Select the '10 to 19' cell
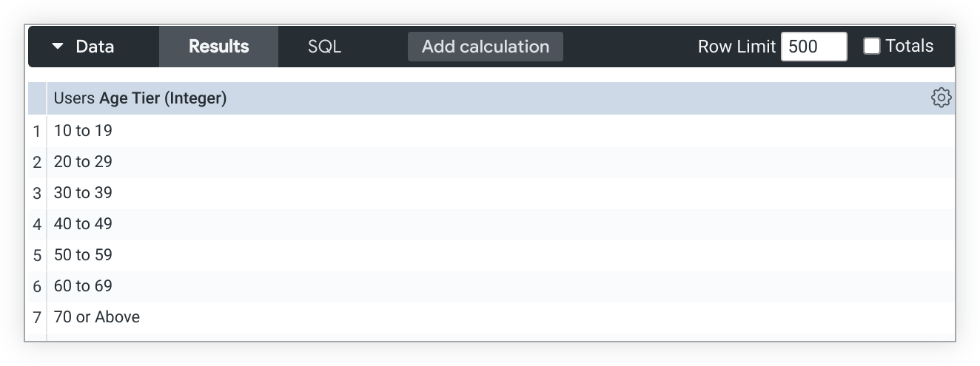This screenshot has height=366, width=980. (x=83, y=131)
